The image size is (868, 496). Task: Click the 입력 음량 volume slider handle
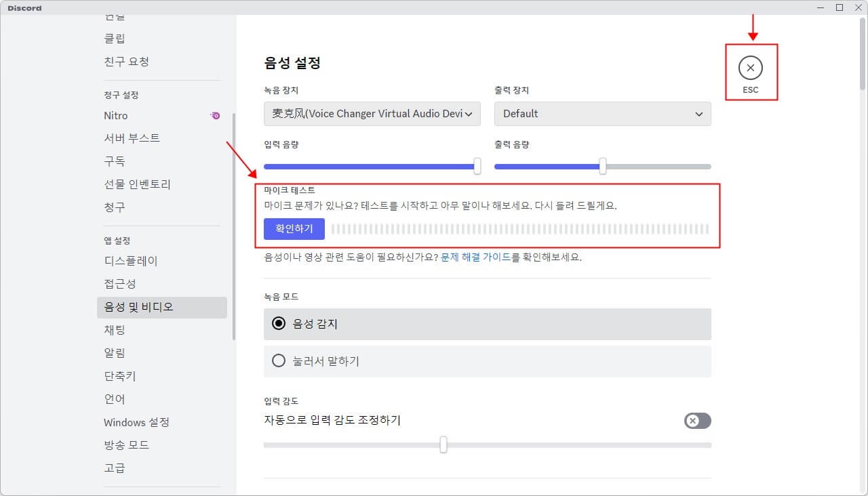476,166
